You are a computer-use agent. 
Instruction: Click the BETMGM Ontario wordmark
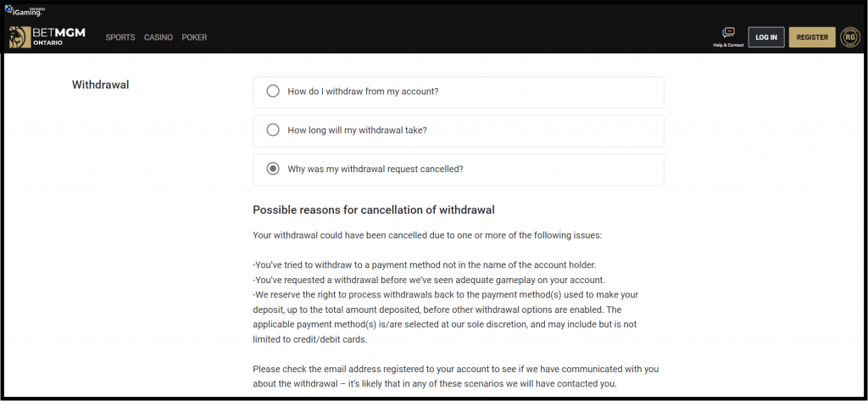click(59, 36)
